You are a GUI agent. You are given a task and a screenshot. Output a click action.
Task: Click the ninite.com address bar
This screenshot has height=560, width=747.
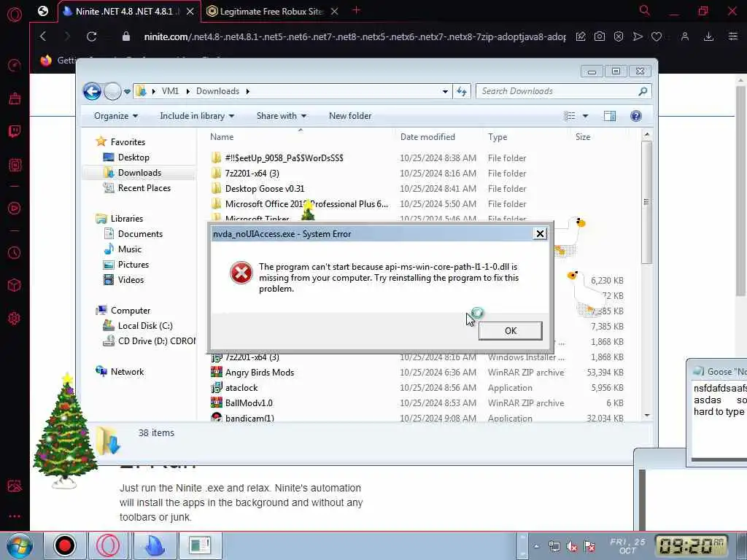[355, 36]
